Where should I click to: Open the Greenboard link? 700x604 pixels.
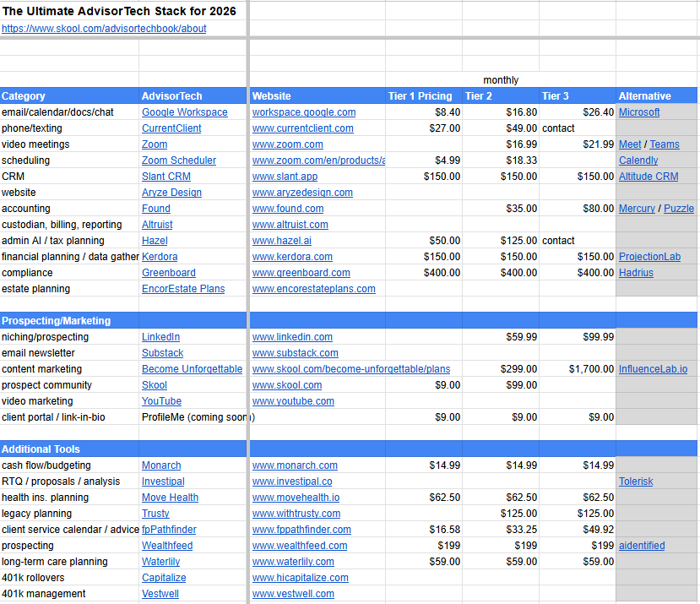tap(169, 273)
